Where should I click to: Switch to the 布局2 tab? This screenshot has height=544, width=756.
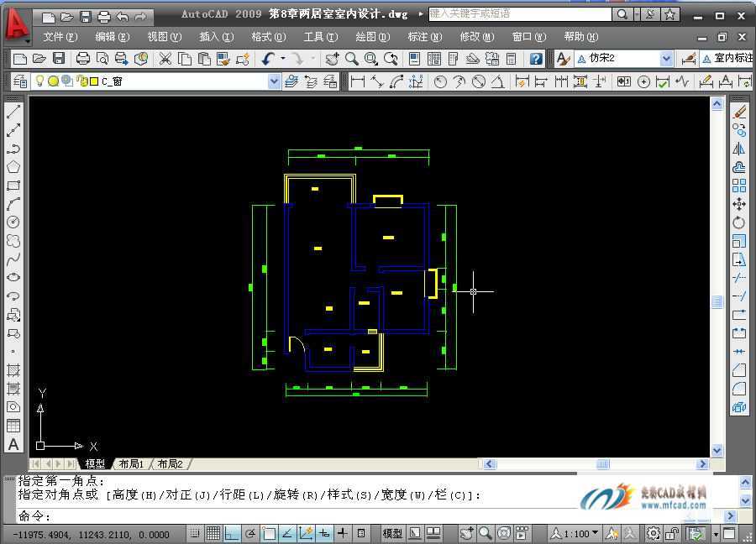tap(171, 463)
